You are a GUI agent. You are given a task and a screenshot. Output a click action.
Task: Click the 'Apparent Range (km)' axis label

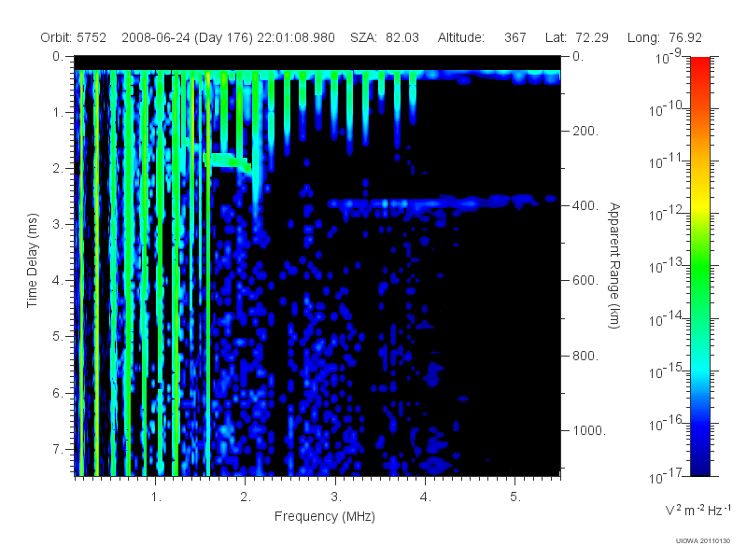[614, 265]
